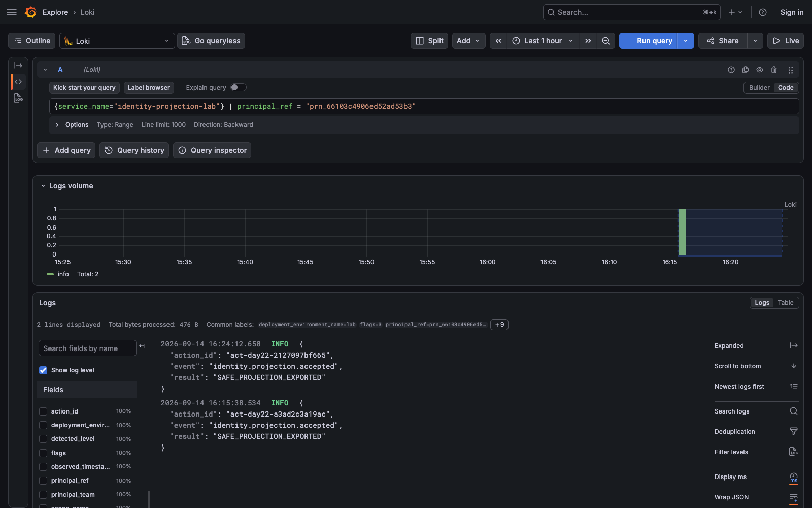Image resolution: width=812 pixels, height=508 pixels.
Task: Click Add query button
Action: [66, 150]
